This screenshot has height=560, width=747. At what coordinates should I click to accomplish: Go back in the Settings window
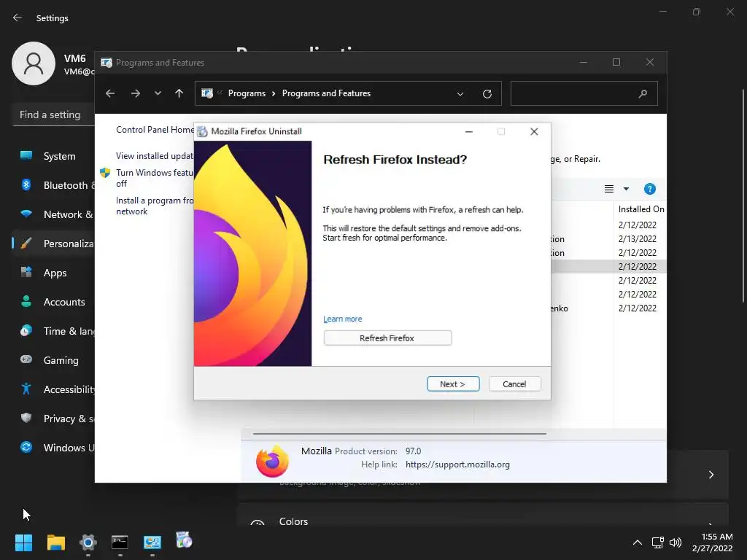coord(18,17)
